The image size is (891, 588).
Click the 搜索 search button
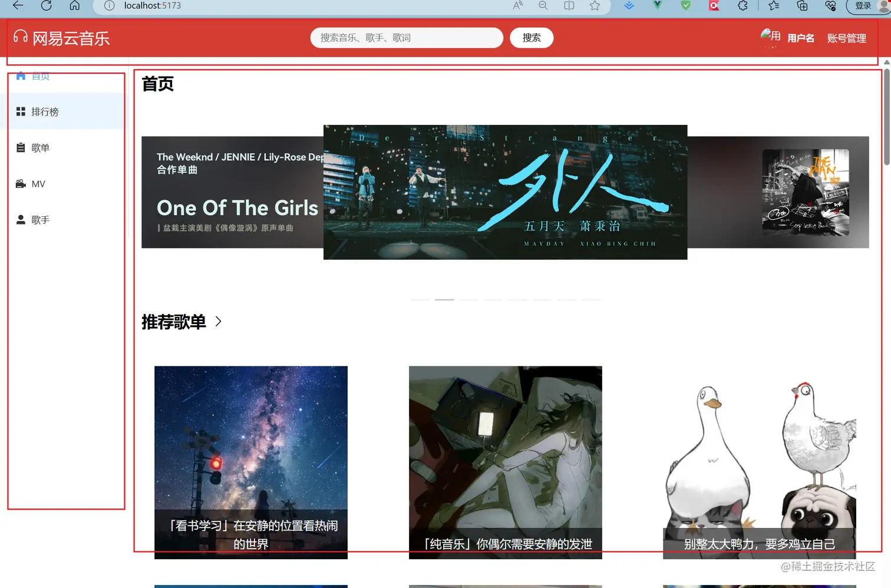pos(532,38)
